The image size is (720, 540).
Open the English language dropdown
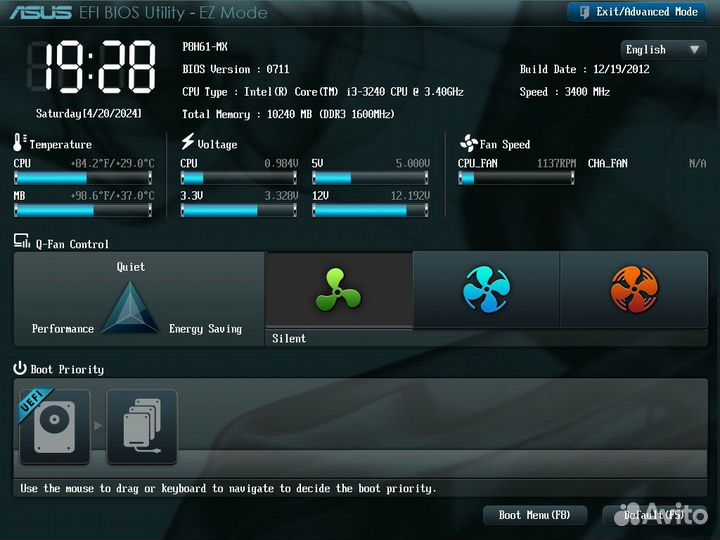pyautogui.click(x=663, y=49)
